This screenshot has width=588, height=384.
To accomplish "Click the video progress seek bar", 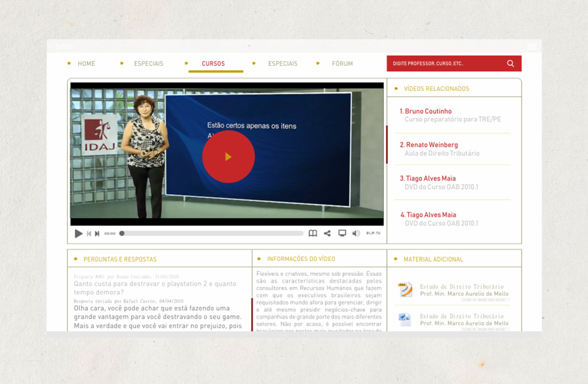I will tap(213, 234).
